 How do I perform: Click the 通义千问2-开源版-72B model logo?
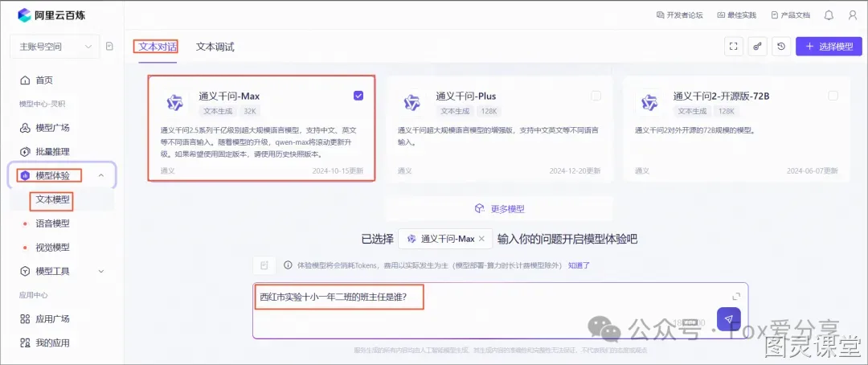(x=649, y=102)
